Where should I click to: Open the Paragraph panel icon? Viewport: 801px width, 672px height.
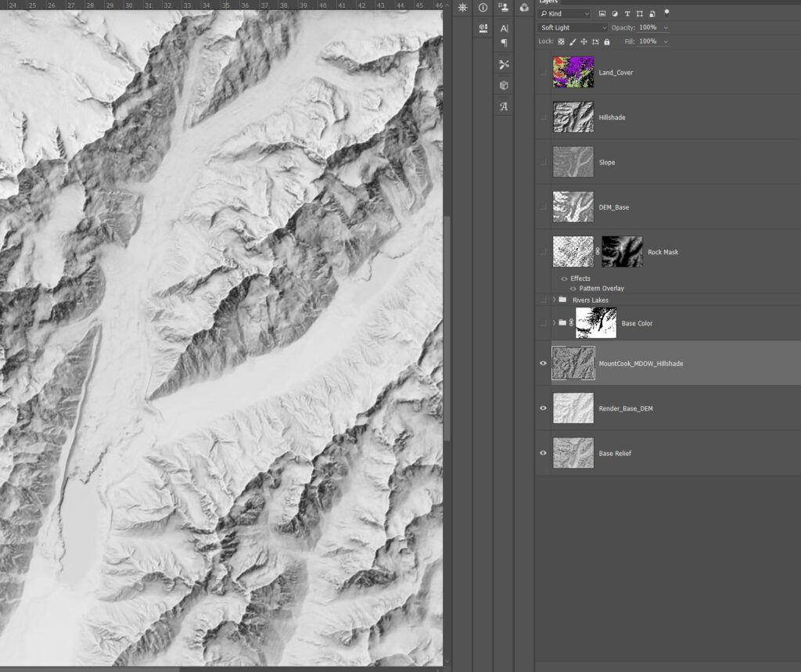coord(504,43)
